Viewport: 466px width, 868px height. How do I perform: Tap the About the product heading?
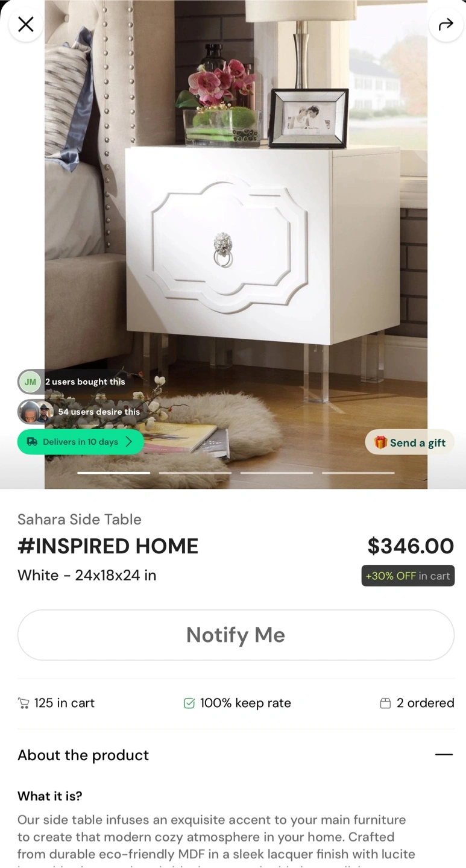point(83,755)
